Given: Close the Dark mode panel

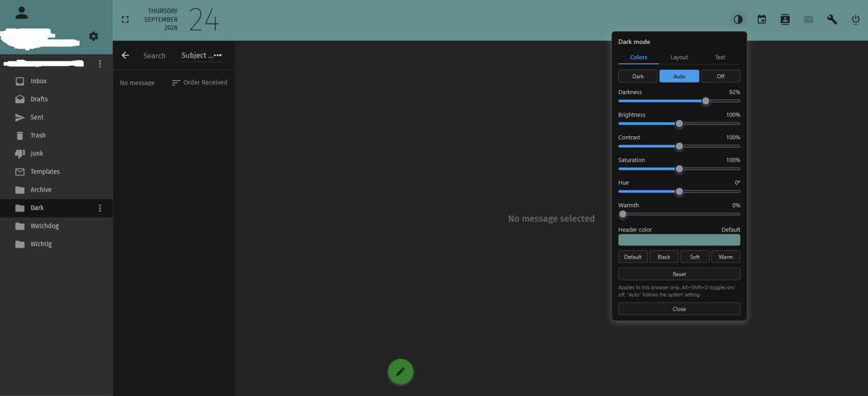Looking at the screenshot, I should click(679, 309).
